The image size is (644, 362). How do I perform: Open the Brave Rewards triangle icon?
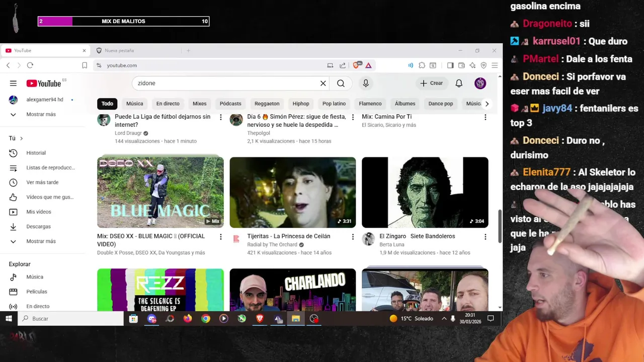[x=368, y=65]
